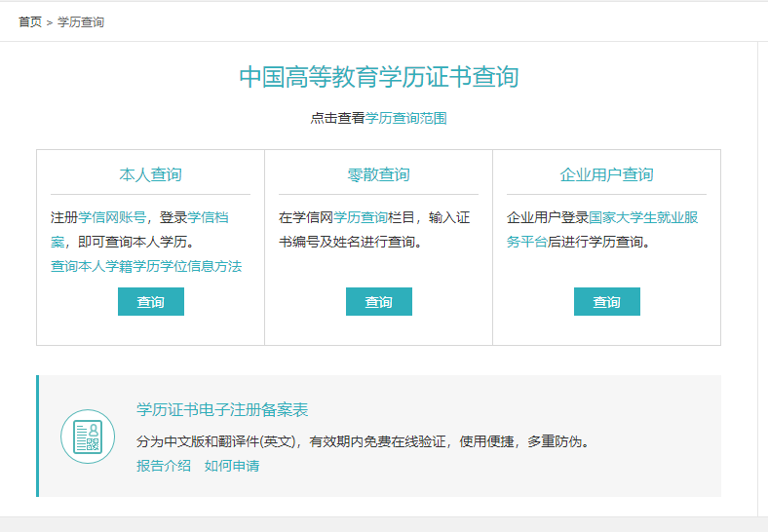Click 查询 button under 本人查询
The height and width of the screenshot is (532, 768).
[x=151, y=302]
